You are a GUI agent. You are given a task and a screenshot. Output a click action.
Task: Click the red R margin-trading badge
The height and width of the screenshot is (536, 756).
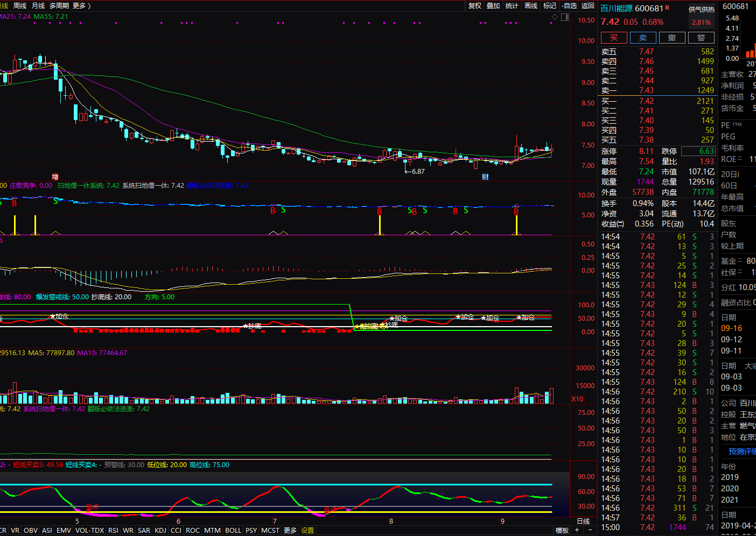click(x=668, y=7)
